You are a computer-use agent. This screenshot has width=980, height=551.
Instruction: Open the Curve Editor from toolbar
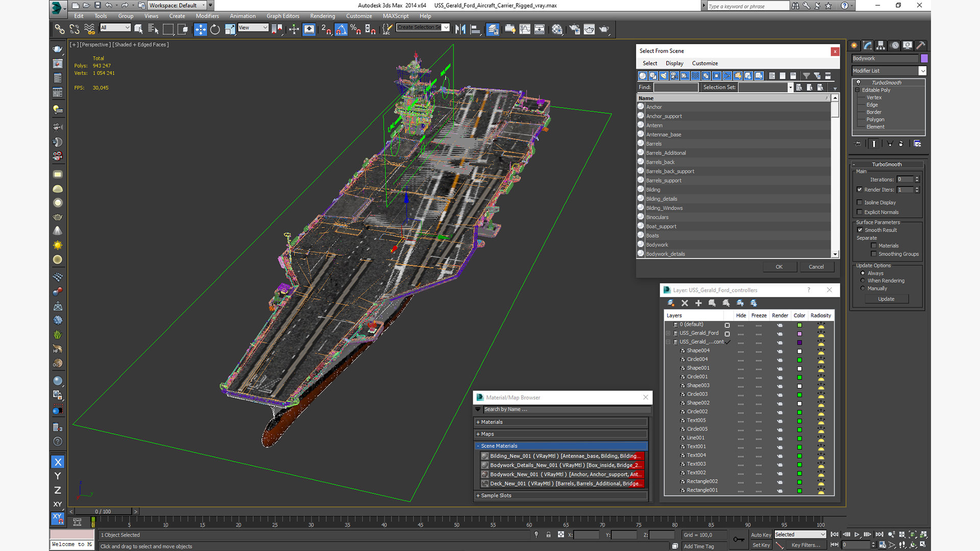tap(525, 29)
